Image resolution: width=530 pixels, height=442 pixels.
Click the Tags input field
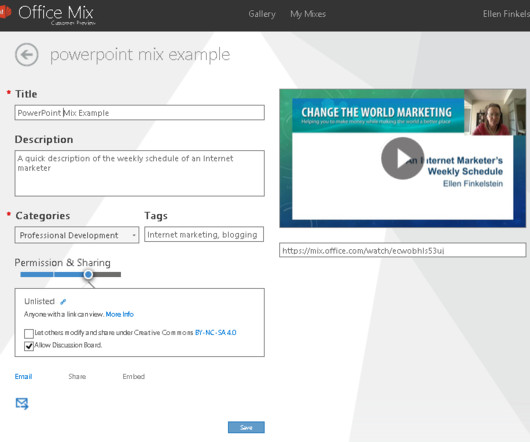click(204, 235)
